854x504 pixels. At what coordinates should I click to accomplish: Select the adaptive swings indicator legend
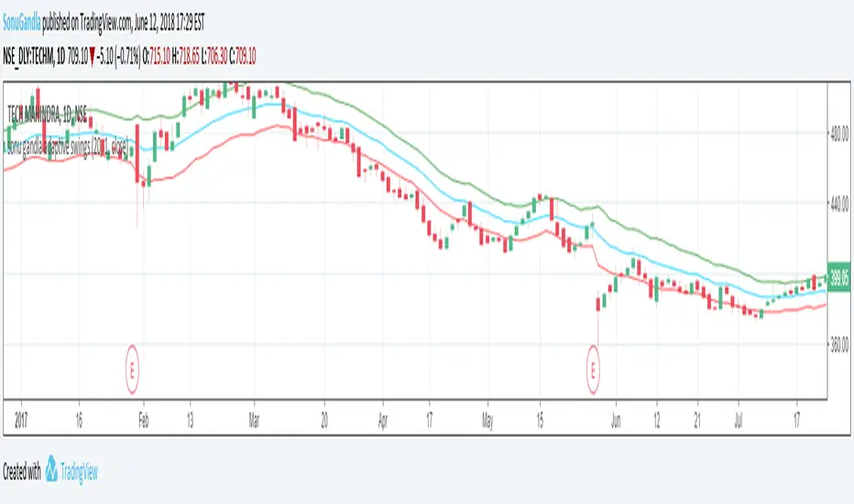coord(67,147)
